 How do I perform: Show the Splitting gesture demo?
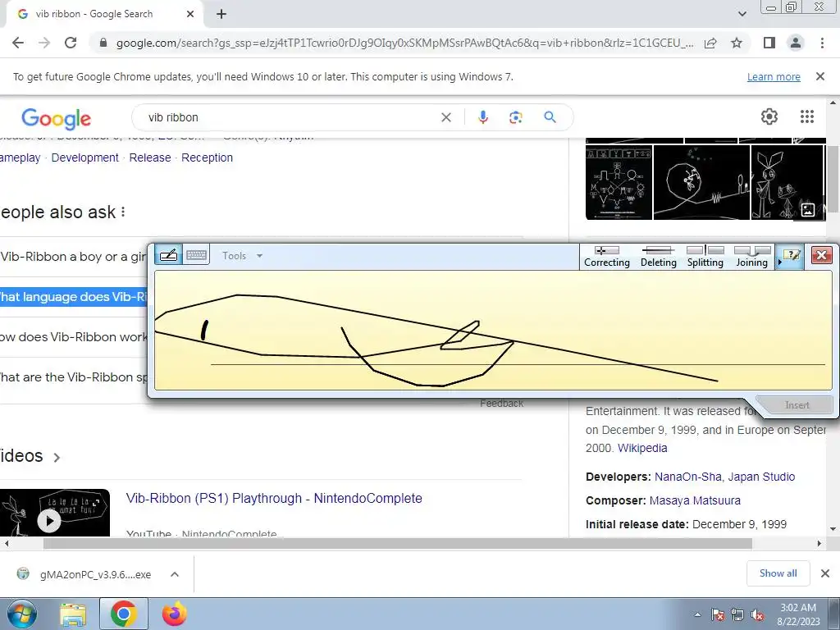[x=705, y=257]
